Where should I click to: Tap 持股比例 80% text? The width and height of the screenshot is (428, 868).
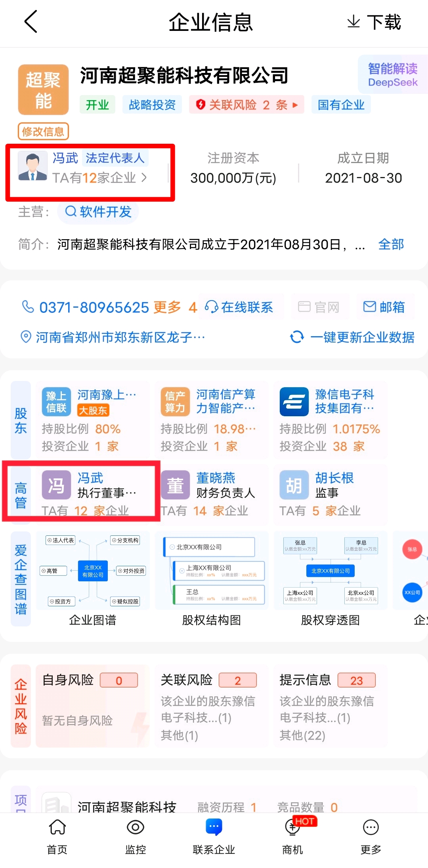pyautogui.click(x=81, y=429)
